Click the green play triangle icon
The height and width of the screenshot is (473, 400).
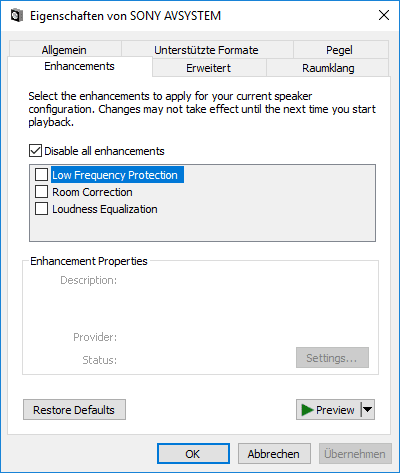pos(307,410)
